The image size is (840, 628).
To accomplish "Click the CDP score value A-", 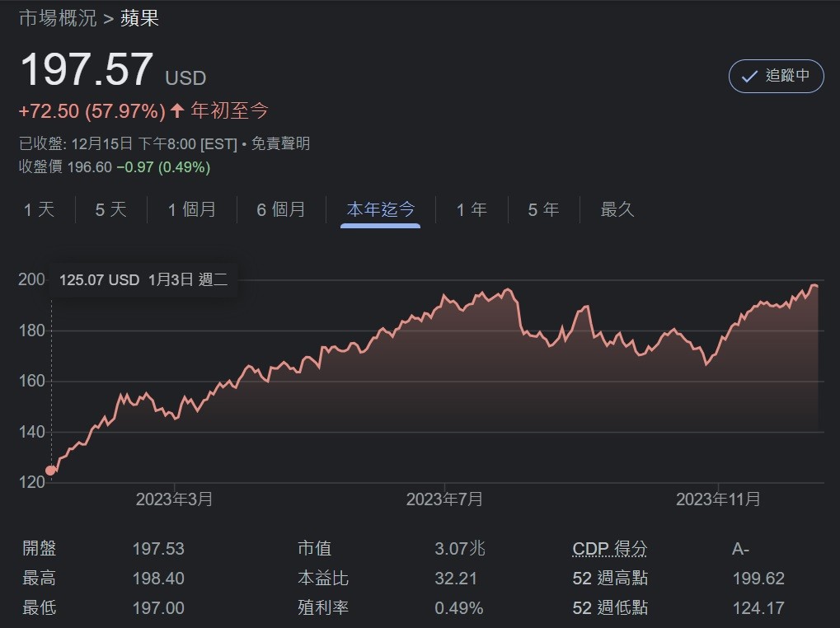I will click(740, 550).
